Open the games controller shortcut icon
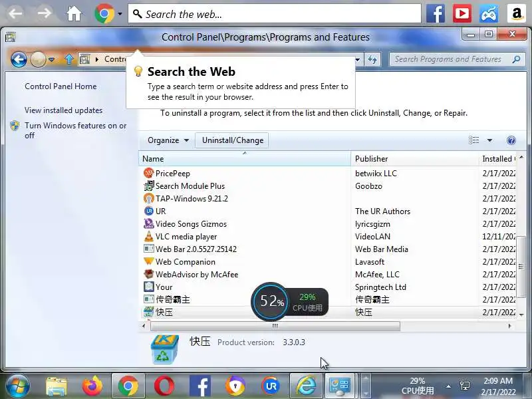This screenshot has width=532, height=399. 489,14
